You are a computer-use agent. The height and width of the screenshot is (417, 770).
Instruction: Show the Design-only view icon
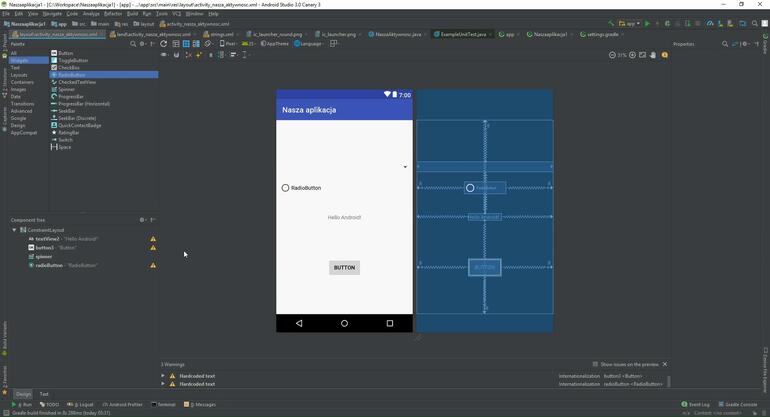click(x=176, y=44)
